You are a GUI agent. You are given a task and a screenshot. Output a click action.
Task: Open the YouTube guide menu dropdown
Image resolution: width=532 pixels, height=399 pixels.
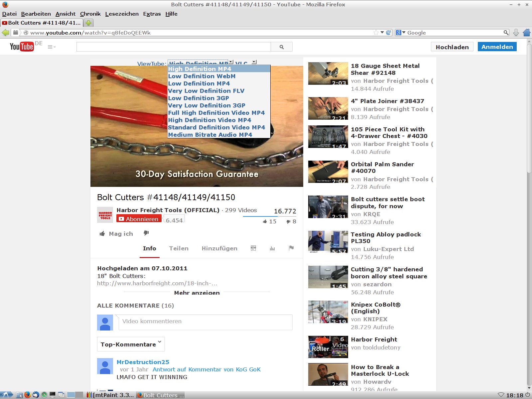coord(52,47)
